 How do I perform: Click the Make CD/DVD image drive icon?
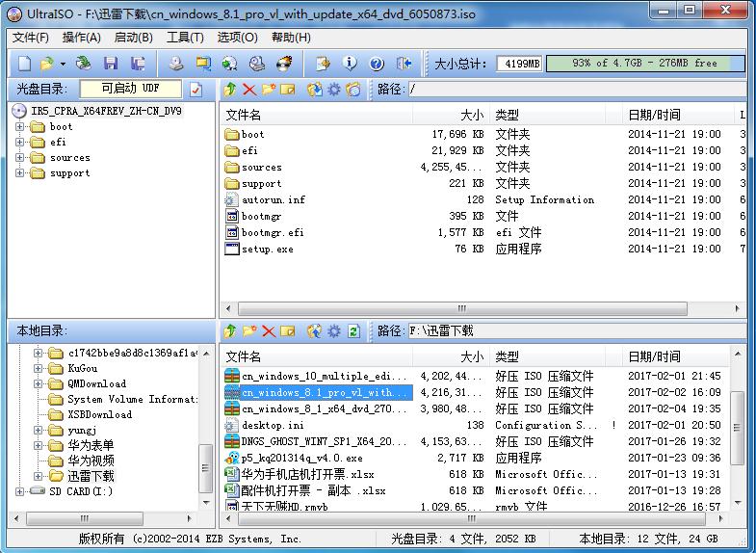tap(176, 64)
